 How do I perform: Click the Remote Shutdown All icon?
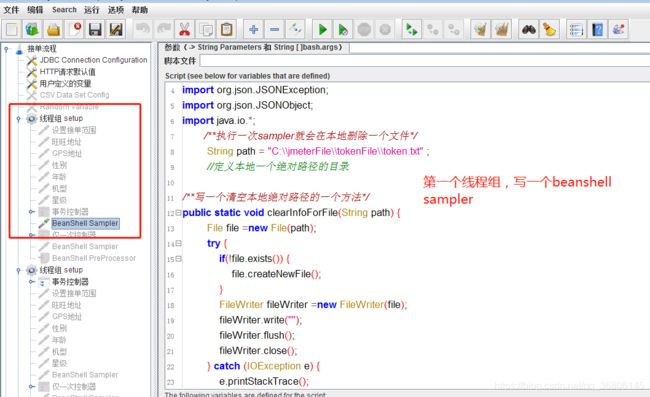click(x=454, y=29)
